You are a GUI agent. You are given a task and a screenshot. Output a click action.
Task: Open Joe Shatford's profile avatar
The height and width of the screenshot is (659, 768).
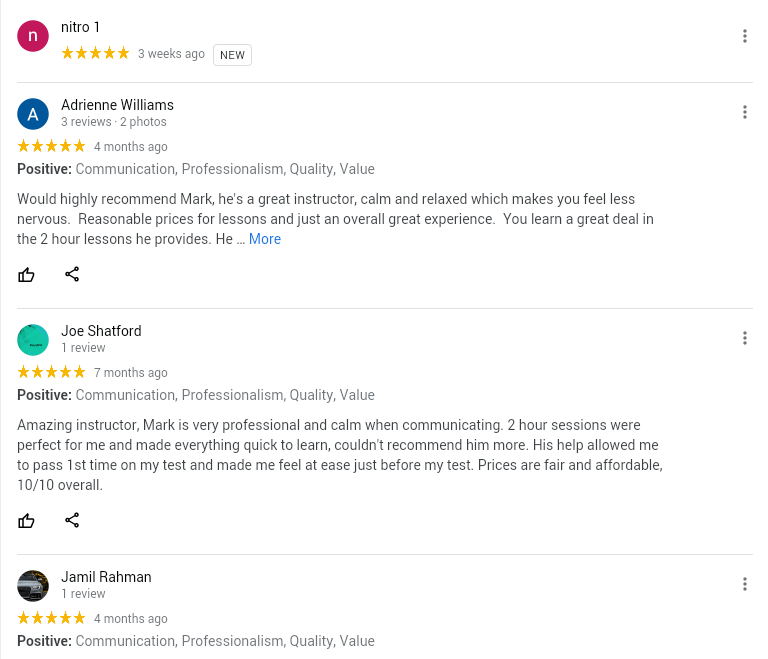click(33, 340)
